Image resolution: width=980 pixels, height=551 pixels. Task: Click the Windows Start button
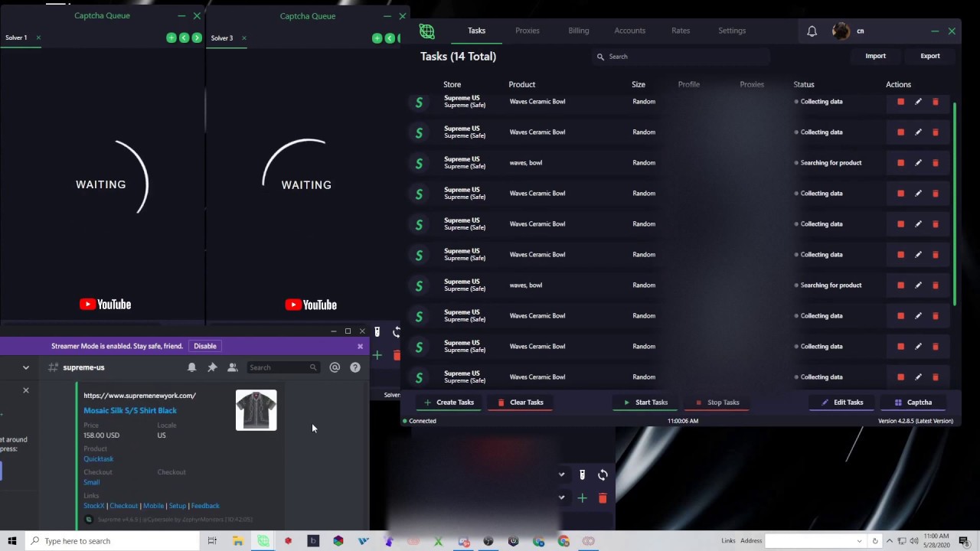pos(11,541)
